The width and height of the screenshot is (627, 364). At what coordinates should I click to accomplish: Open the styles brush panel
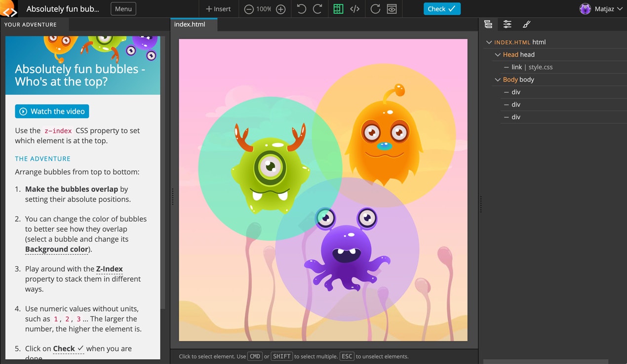(x=526, y=24)
